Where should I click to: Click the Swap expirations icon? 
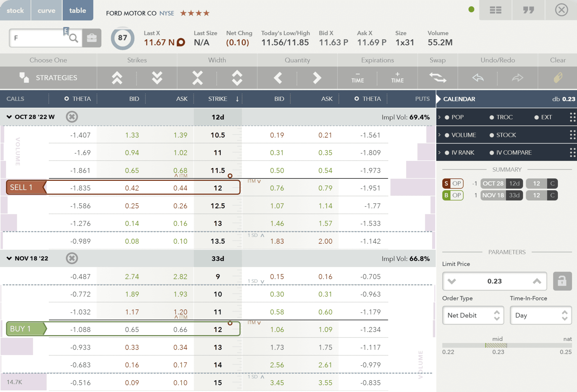coord(438,78)
